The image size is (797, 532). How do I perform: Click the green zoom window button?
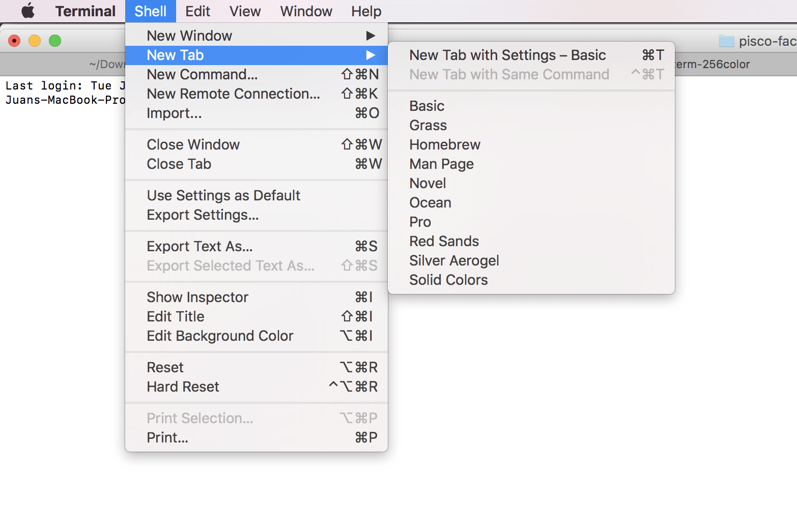[55, 41]
